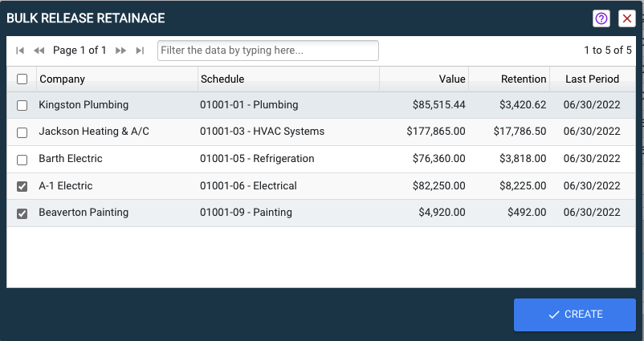Sort by the Company column header

63,79
